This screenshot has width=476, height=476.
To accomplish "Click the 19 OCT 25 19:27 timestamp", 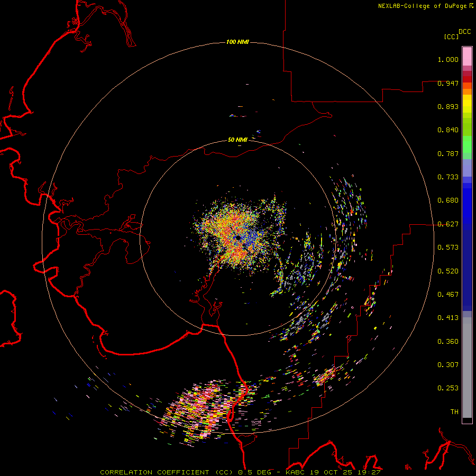I will pos(345,472).
